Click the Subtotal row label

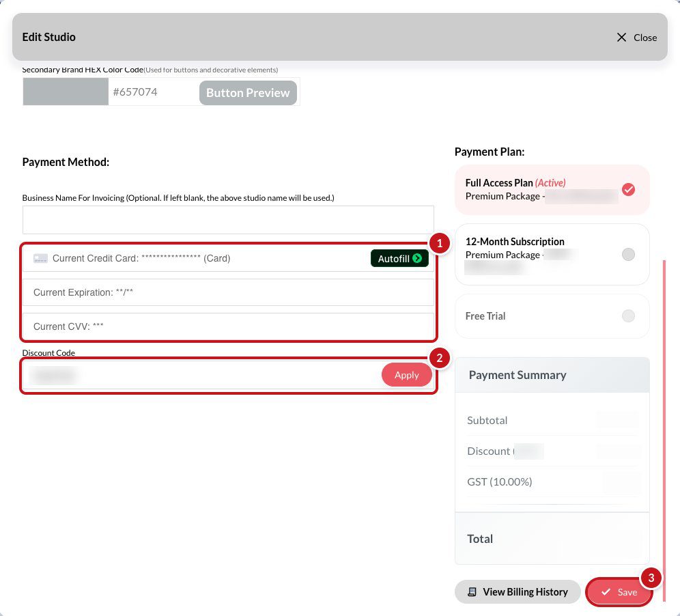tap(487, 421)
